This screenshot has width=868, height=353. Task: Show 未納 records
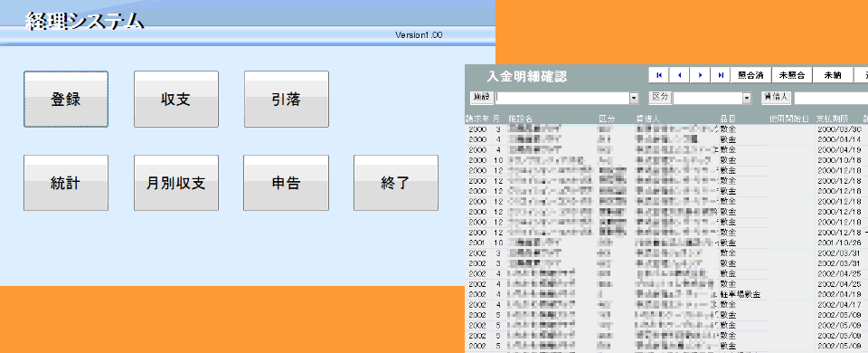coord(833,75)
